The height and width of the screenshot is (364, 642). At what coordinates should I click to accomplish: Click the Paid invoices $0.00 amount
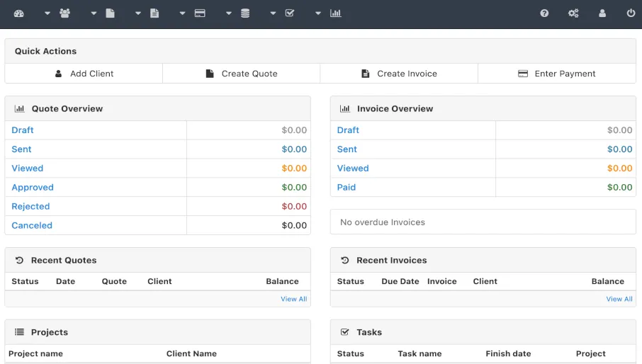[x=619, y=188]
